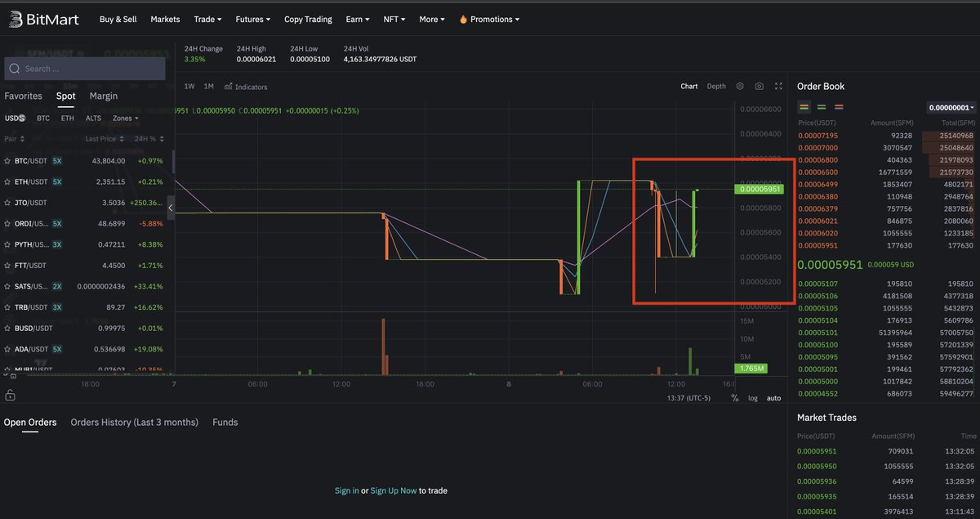
Task: Click the search magnifier icon
Action: 15,69
